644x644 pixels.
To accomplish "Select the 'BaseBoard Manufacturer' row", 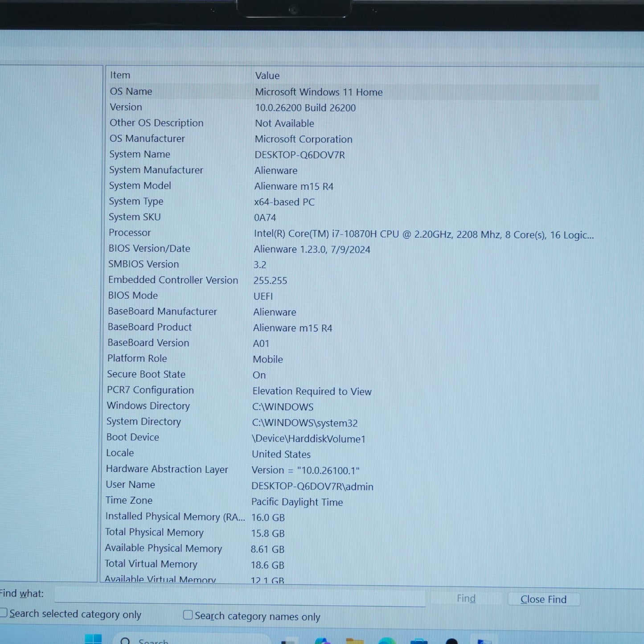I will (163, 312).
